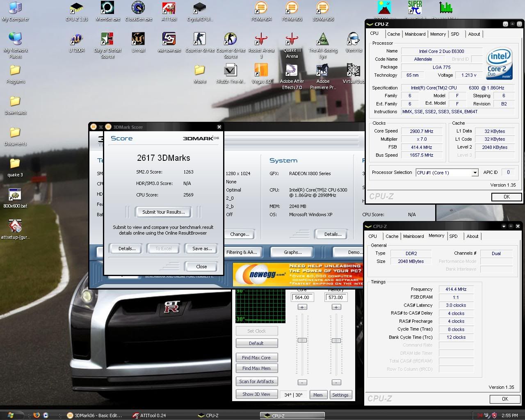
Task: Switch to 3DMark06 Basic Edition taskbar button
Action: [x=94, y=415]
